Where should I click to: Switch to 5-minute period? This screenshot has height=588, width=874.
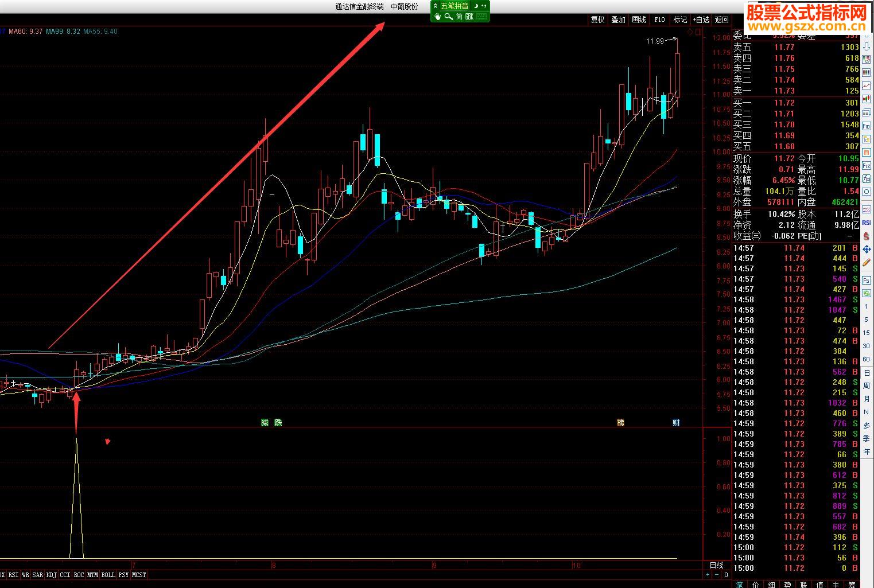coord(867,320)
